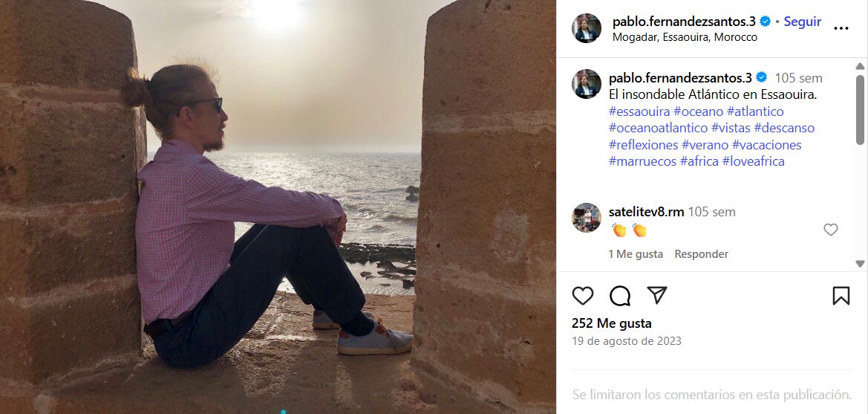Open header profile picture avatar
The image size is (868, 414).
tap(587, 28)
